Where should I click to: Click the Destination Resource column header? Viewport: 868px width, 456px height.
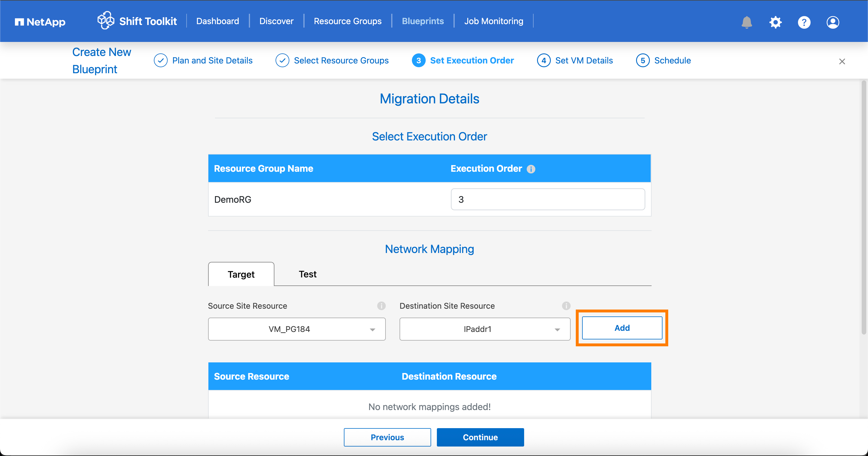(449, 376)
